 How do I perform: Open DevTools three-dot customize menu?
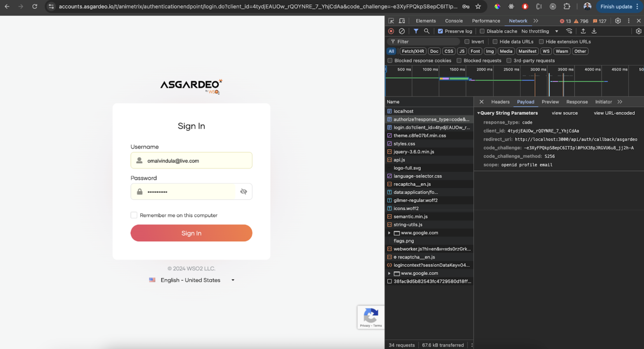point(629,21)
